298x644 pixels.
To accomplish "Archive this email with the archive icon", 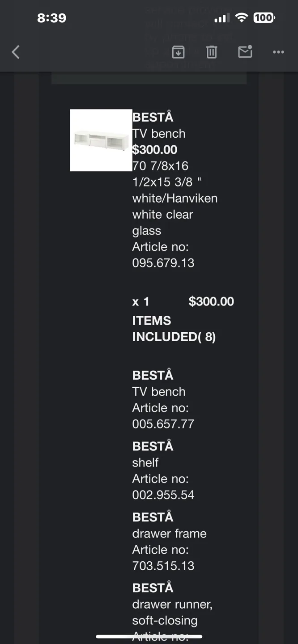I will click(x=178, y=52).
